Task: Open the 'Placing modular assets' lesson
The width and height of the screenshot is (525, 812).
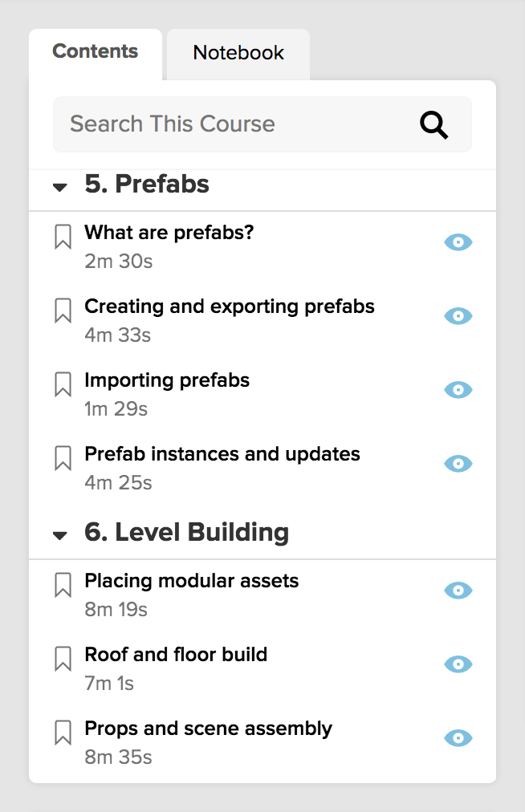Action: coord(192,581)
